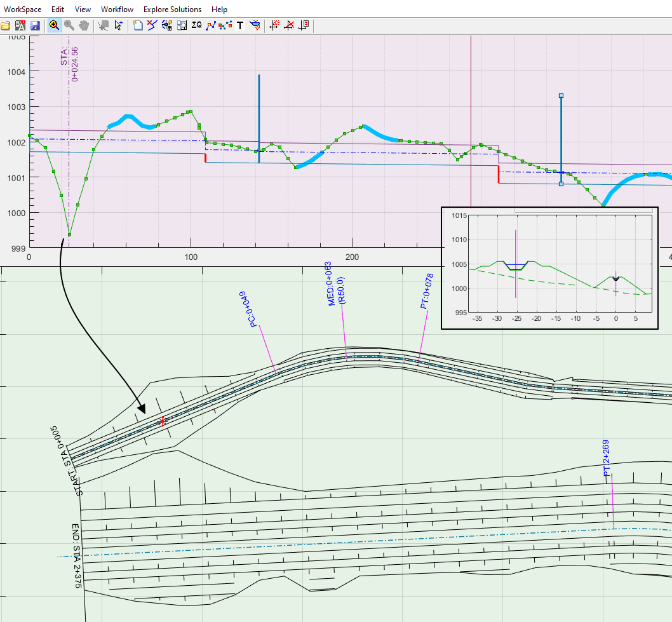Click the red asterisk marker on the road alignment
The image size is (672, 622).
point(163,421)
